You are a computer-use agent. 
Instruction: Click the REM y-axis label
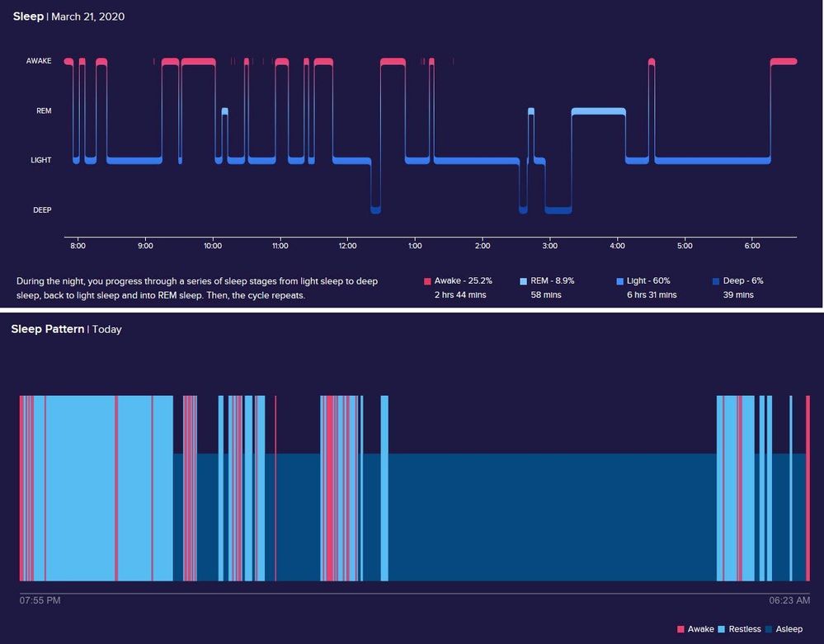(x=44, y=110)
